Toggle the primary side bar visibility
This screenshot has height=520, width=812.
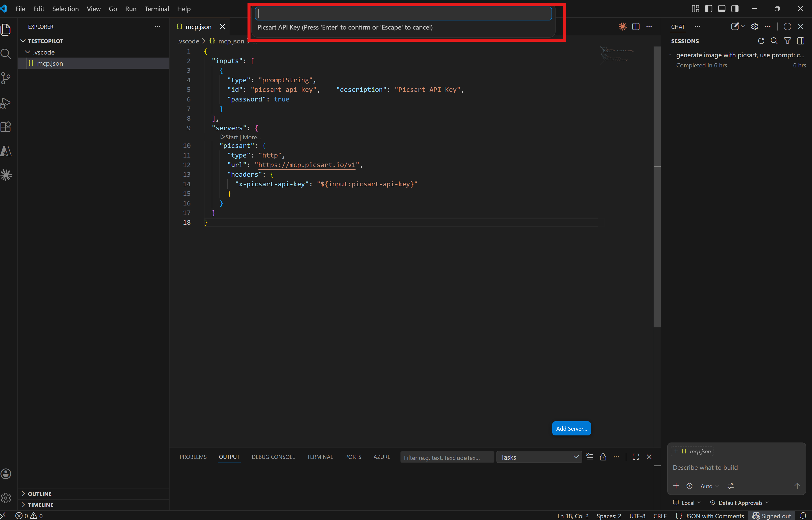point(709,9)
